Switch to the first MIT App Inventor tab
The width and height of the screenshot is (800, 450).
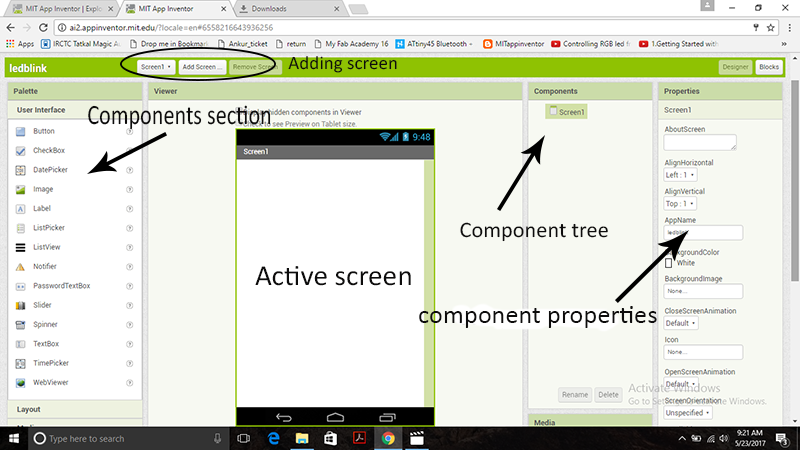63,9
